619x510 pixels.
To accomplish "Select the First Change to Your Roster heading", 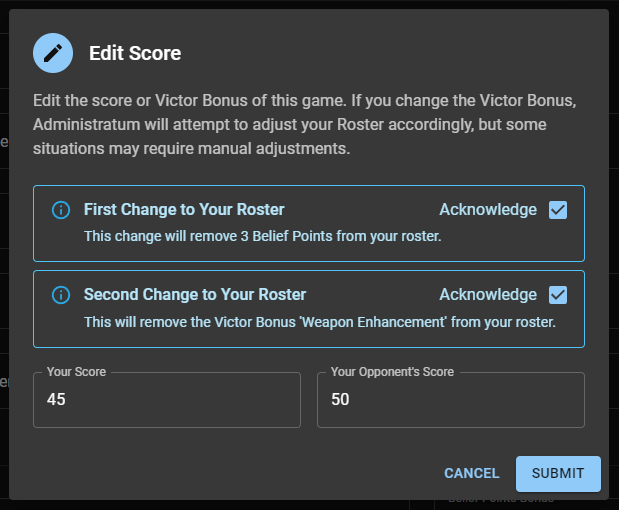I will tap(184, 210).
